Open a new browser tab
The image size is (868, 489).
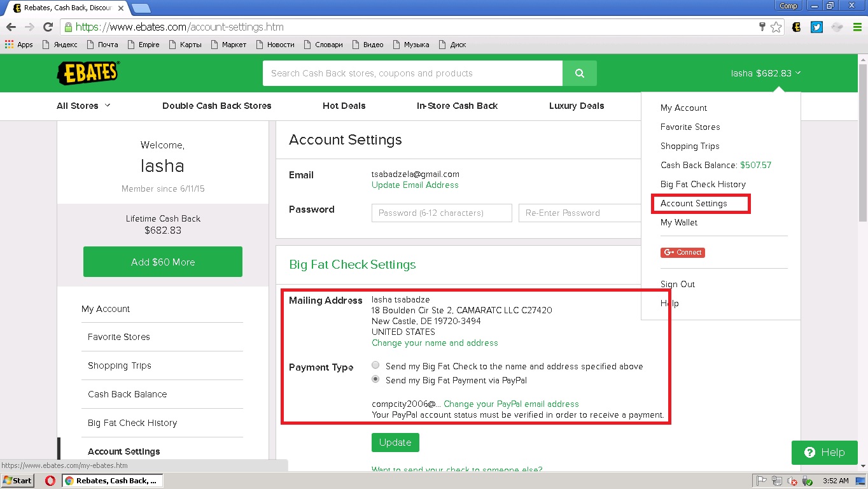[141, 8]
